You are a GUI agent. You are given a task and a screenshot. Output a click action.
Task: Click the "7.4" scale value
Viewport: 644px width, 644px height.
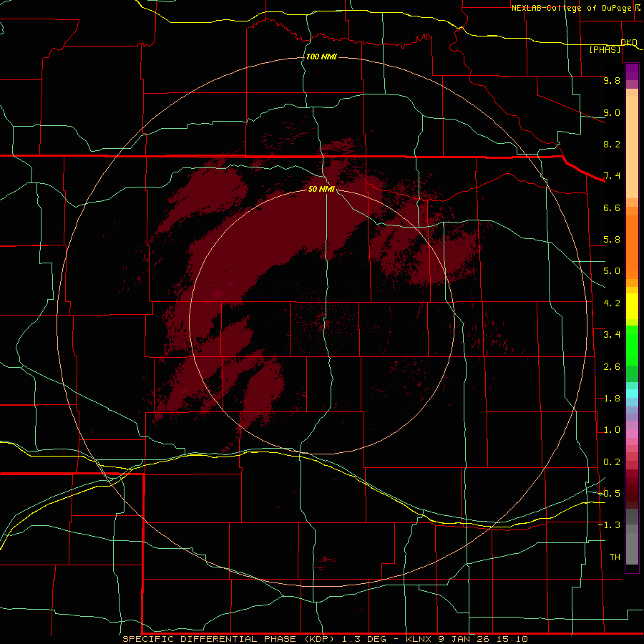(x=612, y=176)
